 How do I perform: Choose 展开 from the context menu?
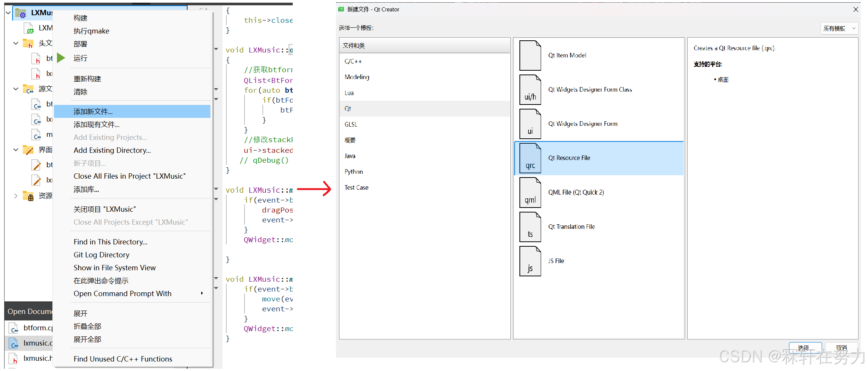[x=80, y=314]
